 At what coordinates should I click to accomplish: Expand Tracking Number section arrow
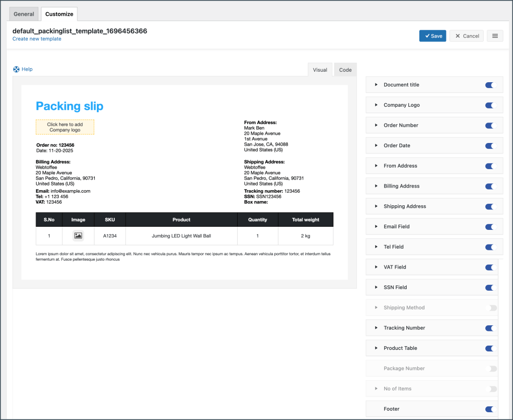(x=376, y=328)
